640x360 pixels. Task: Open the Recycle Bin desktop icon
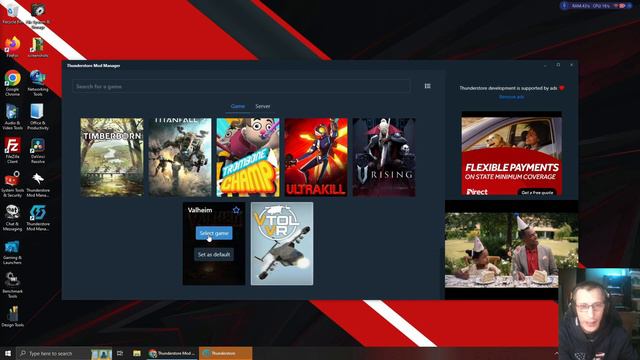pyautogui.click(x=12, y=13)
